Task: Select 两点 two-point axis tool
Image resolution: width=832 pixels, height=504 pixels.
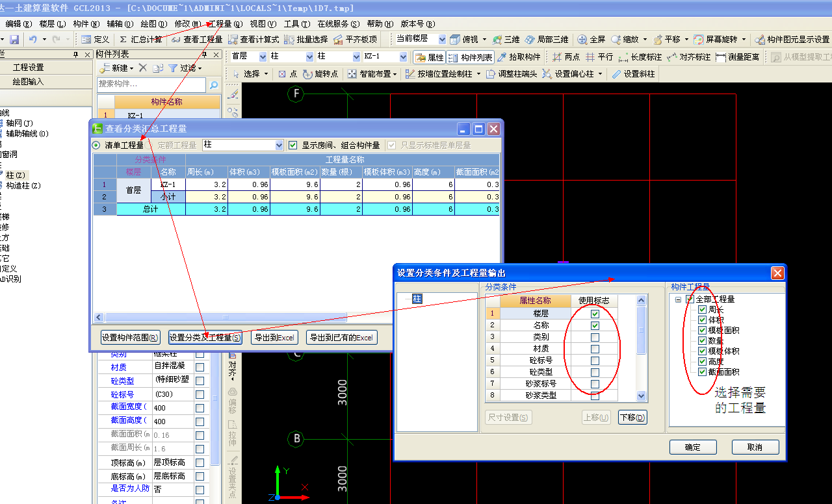Action: point(565,57)
